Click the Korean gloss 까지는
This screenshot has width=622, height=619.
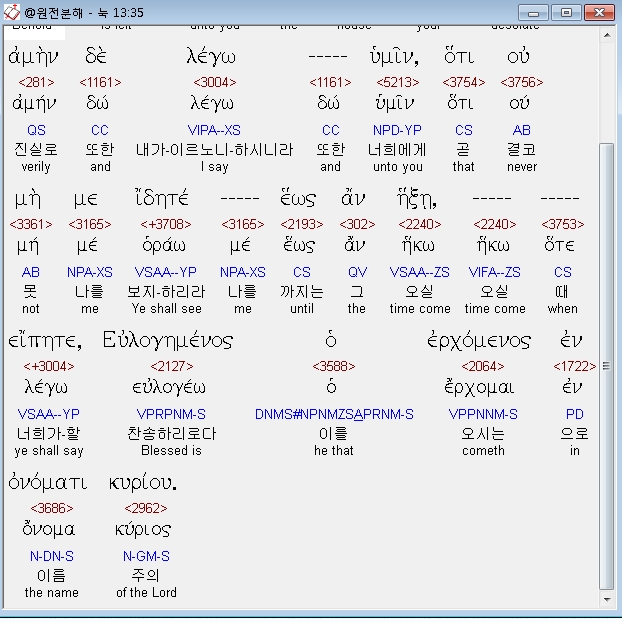(x=302, y=292)
